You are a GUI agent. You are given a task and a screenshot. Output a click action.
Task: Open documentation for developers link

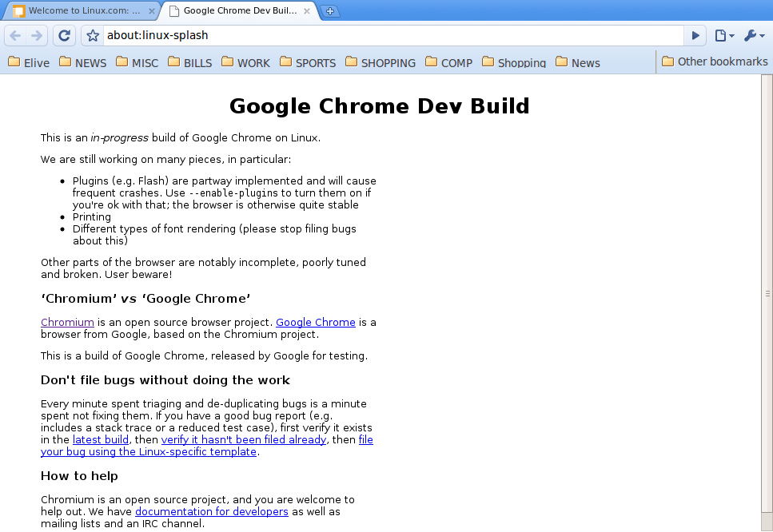point(212,511)
